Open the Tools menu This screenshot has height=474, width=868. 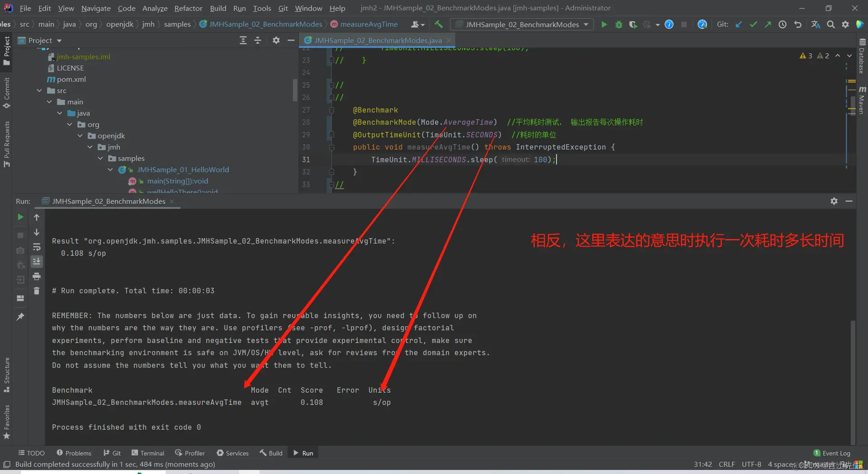coord(262,8)
